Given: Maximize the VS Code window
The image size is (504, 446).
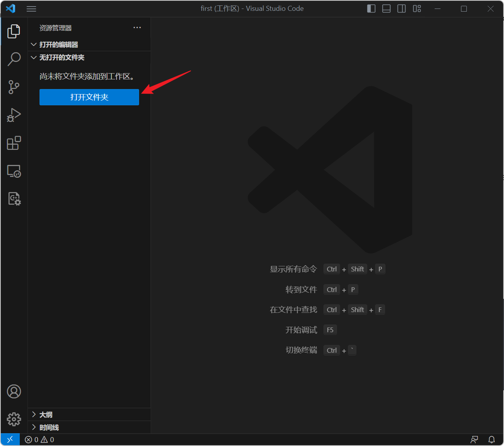Looking at the screenshot, I should tap(464, 9).
